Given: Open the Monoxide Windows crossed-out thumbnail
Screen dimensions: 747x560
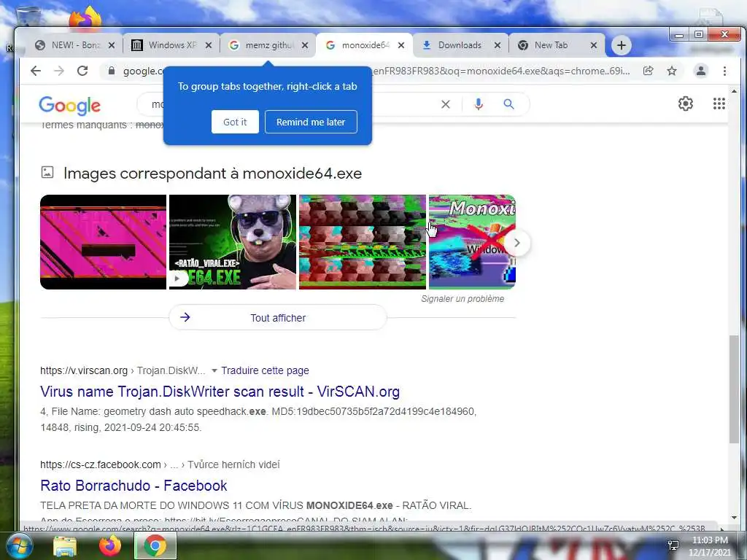Looking at the screenshot, I should click(472, 242).
